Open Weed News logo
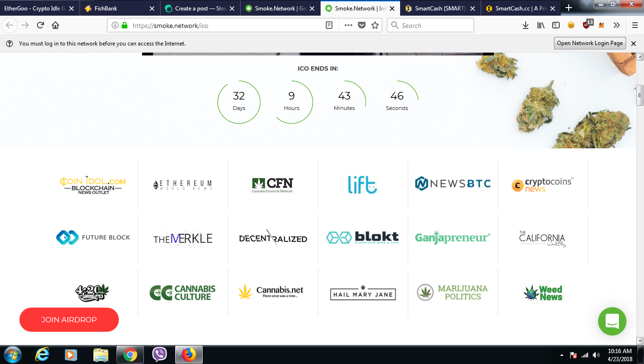 point(543,293)
